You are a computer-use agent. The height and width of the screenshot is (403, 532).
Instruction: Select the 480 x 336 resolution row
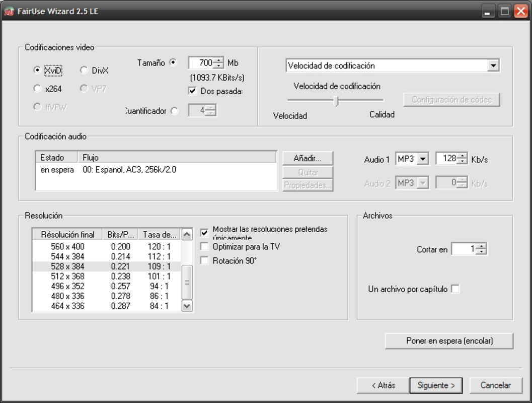(107, 296)
